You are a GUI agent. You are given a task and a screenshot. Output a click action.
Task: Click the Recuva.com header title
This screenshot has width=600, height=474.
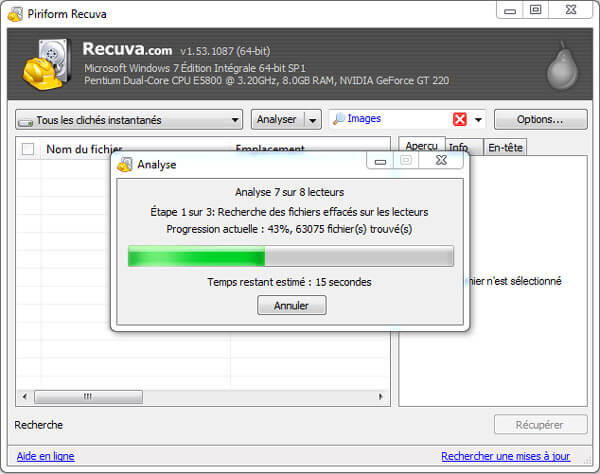(127, 49)
